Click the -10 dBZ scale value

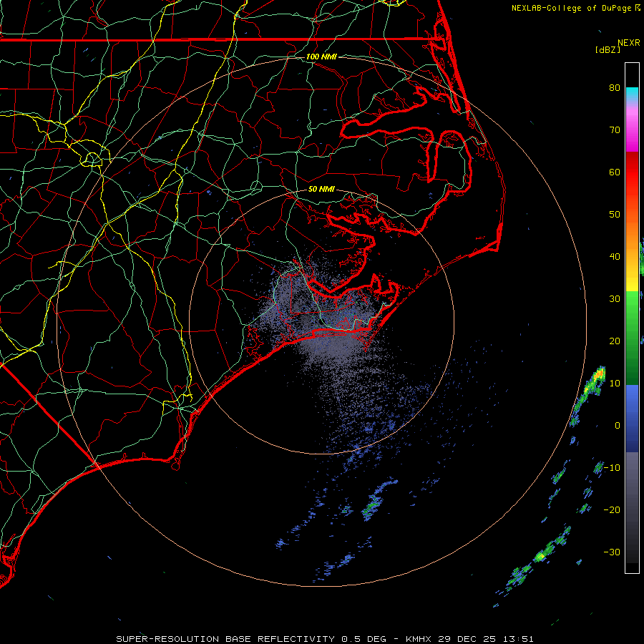[612, 467]
